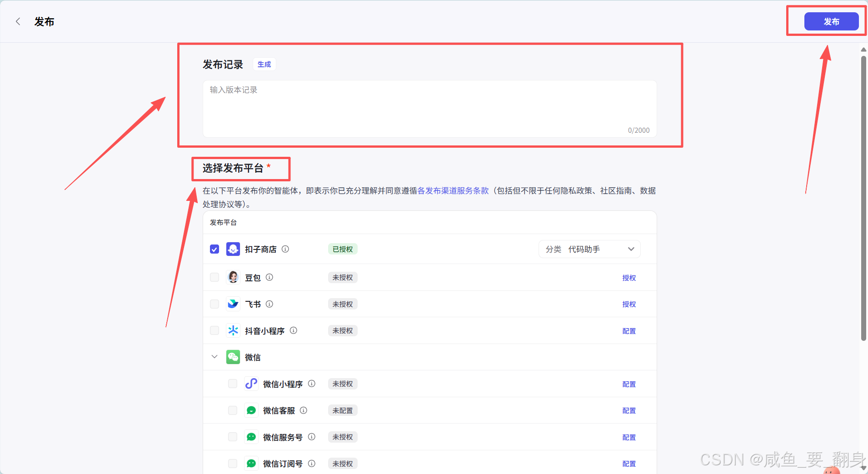Image resolution: width=868 pixels, height=474 pixels.
Task: Click the 微信订阅号 logo icon
Action: (x=251, y=464)
